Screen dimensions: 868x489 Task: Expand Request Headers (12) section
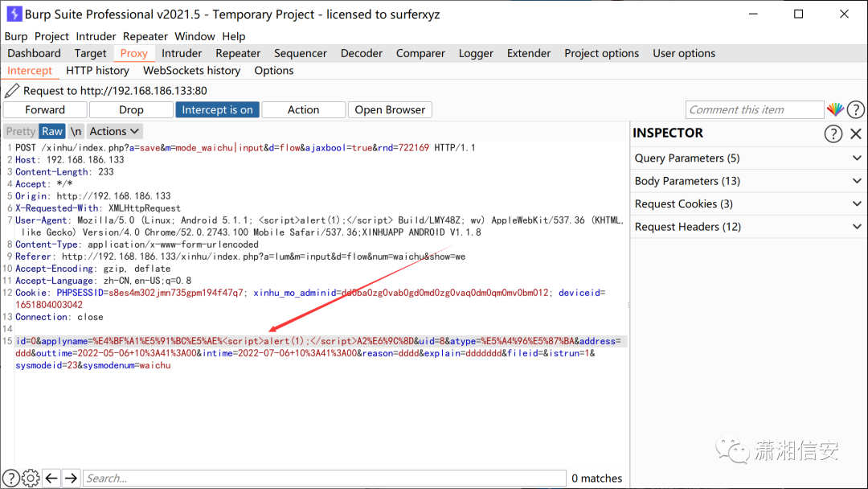tap(748, 227)
